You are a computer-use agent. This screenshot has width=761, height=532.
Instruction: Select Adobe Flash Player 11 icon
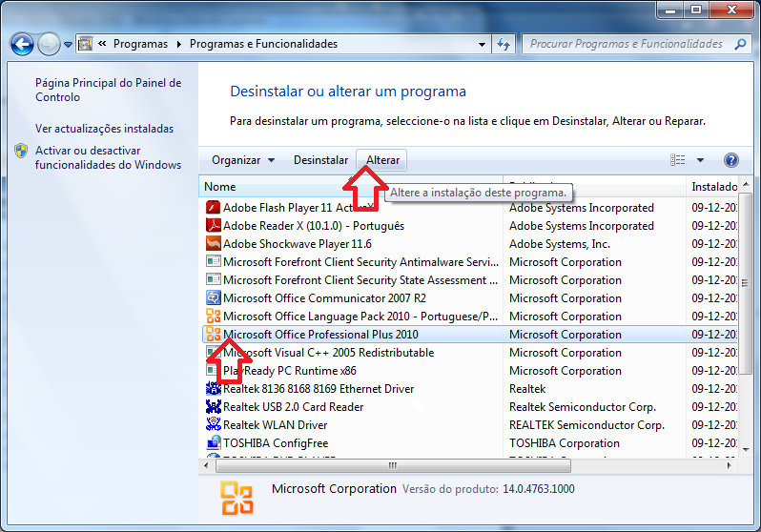click(x=213, y=208)
